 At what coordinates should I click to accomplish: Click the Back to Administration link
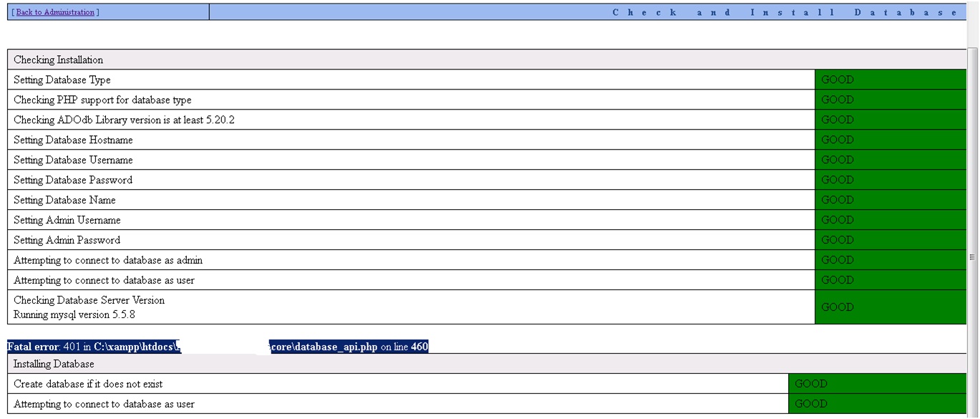point(55,12)
